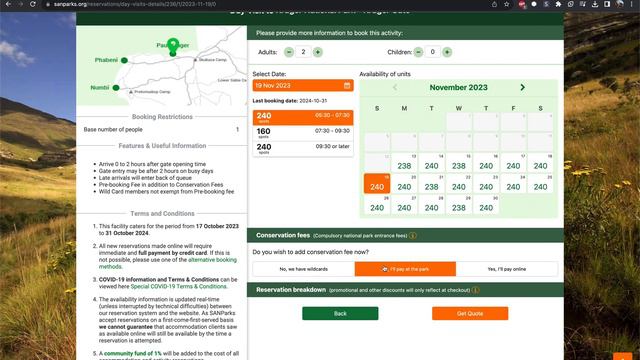This screenshot has width=640, height=360.
Task: Bookmark this page with star icon
Action: [x=507, y=4]
